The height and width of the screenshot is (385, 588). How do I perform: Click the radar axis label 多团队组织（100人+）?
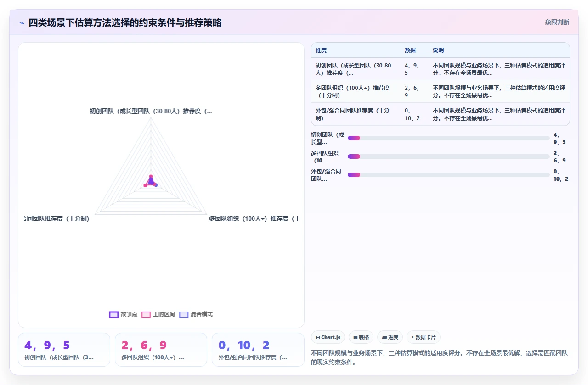pyautogui.click(x=254, y=218)
